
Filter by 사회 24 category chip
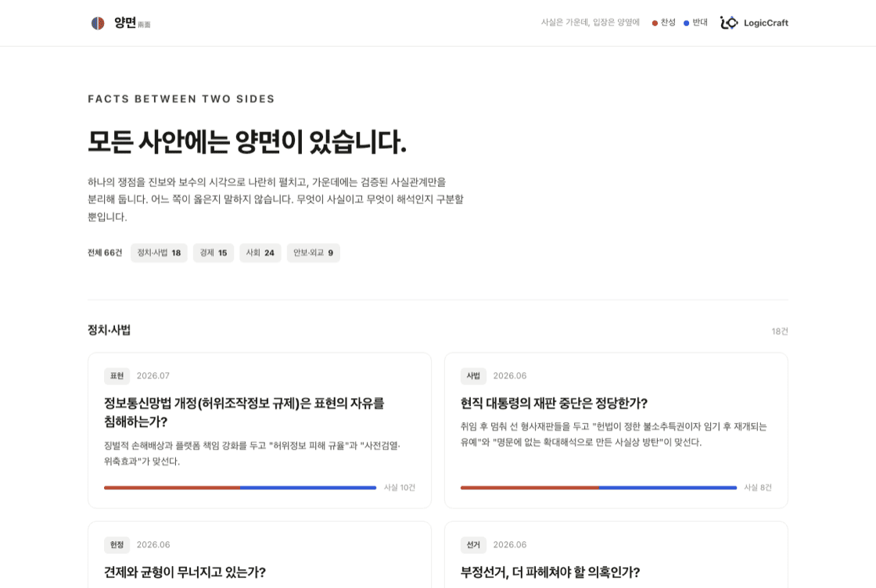coord(260,253)
